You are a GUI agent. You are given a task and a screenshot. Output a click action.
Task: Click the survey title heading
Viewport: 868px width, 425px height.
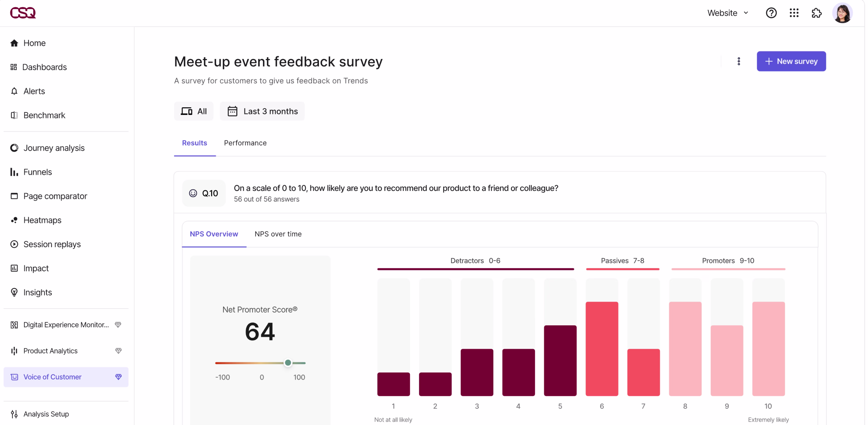[x=278, y=62]
